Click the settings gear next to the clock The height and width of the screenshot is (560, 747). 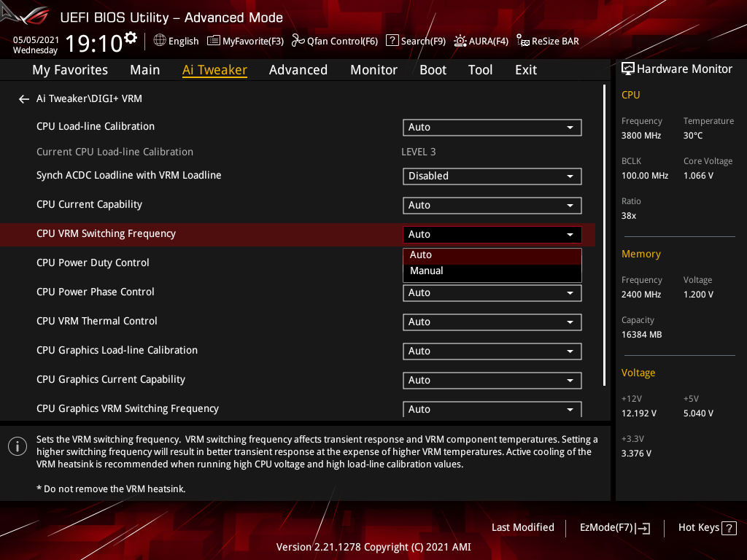pyautogui.click(x=131, y=38)
